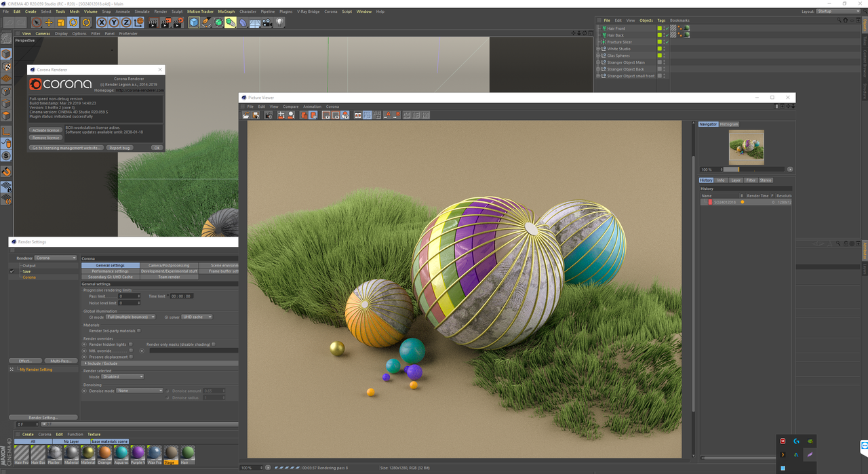Expand the Include / Exclude section
The width and height of the screenshot is (868, 474).
tap(102, 363)
